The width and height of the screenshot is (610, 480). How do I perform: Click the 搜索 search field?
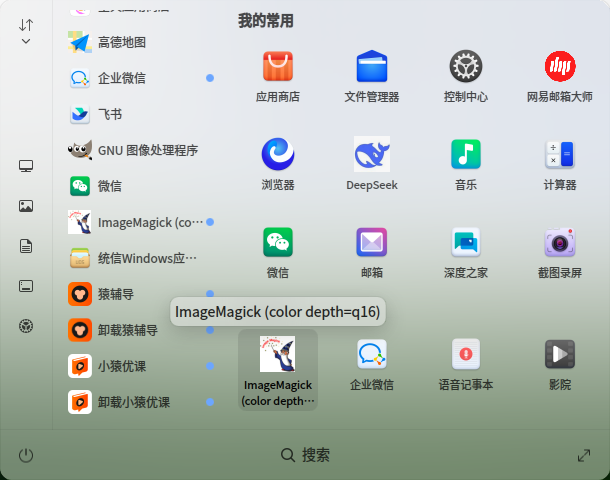pyautogui.click(x=305, y=455)
